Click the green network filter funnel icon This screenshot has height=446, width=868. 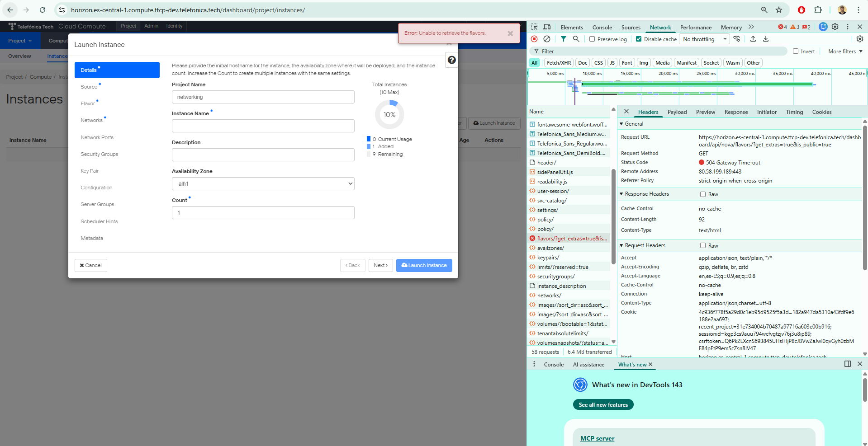click(x=564, y=39)
